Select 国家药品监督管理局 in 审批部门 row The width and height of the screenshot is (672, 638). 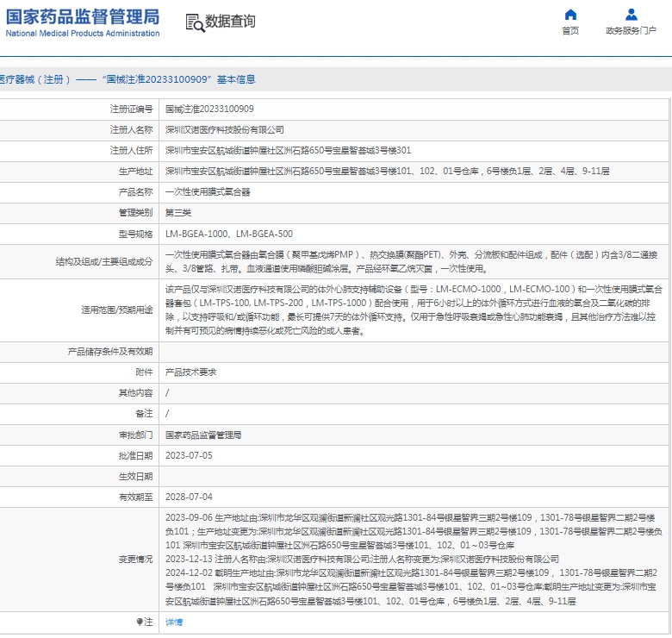(x=203, y=435)
